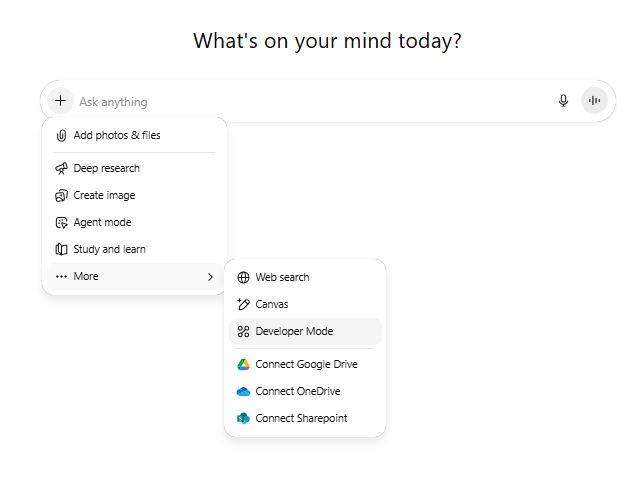
Task: Click the Deep research telescope icon
Action: click(x=62, y=169)
